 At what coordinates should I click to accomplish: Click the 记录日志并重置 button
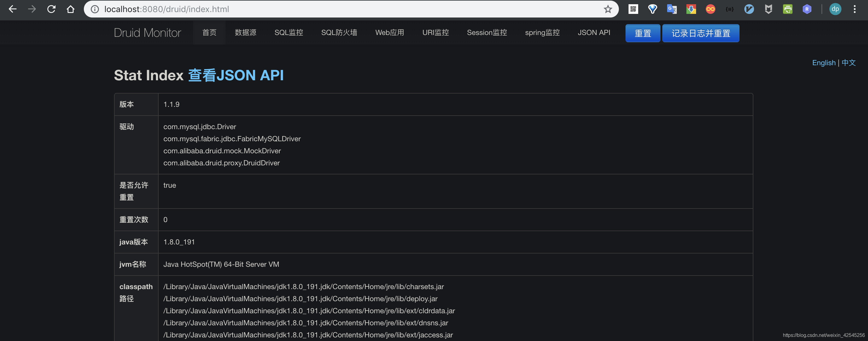701,33
